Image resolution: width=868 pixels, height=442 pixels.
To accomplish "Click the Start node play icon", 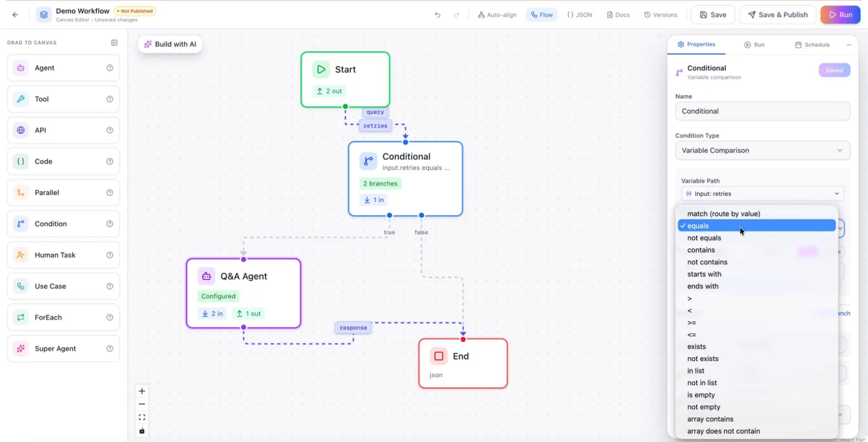I will tap(321, 69).
